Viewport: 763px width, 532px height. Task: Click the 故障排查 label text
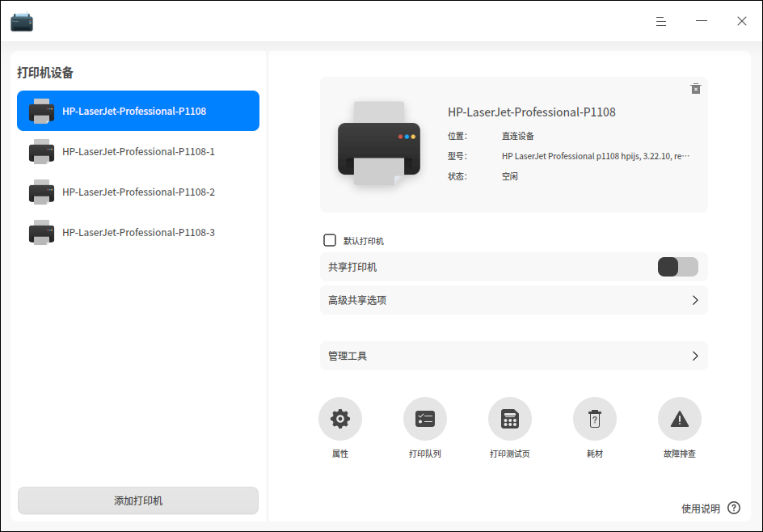pos(679,454)
